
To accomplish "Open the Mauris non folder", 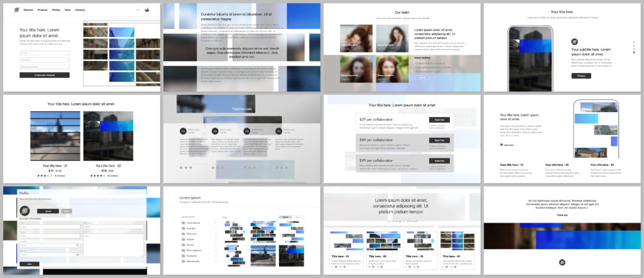I will (x=192, y=233).
